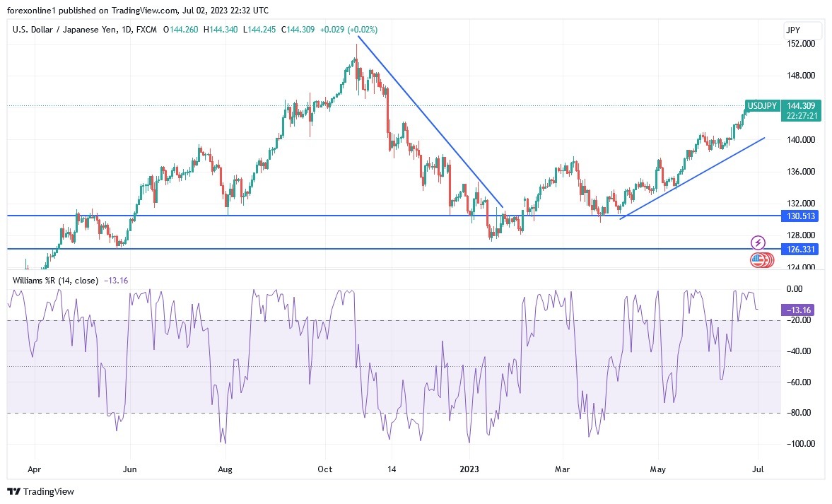Image resolution: width=832 pixels, height=504 pixels.
Task: Click the JPY currency label above the price scale
Action: pyautogui.click(x=795, y=30)
